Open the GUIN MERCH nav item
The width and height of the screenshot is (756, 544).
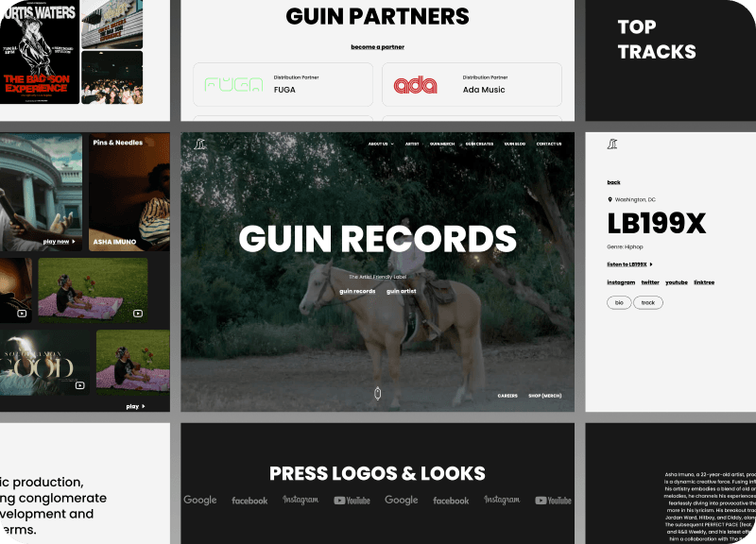(442, 144)
